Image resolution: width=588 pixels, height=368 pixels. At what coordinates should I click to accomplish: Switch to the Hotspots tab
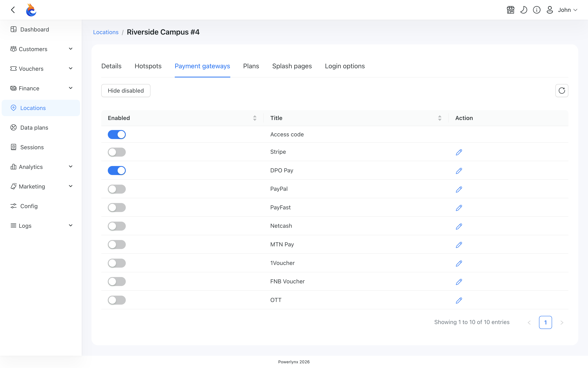tap(148, 66)
